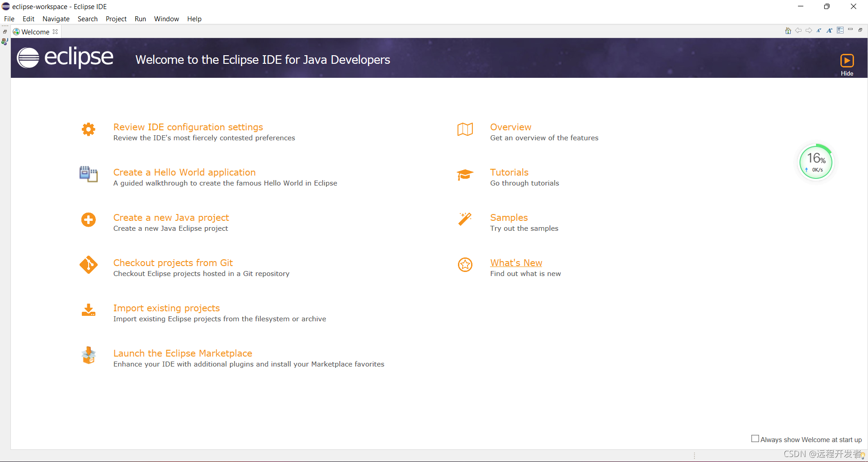Click 'Try out the samples' description
The image size is (868, 462).
(524, 229)
